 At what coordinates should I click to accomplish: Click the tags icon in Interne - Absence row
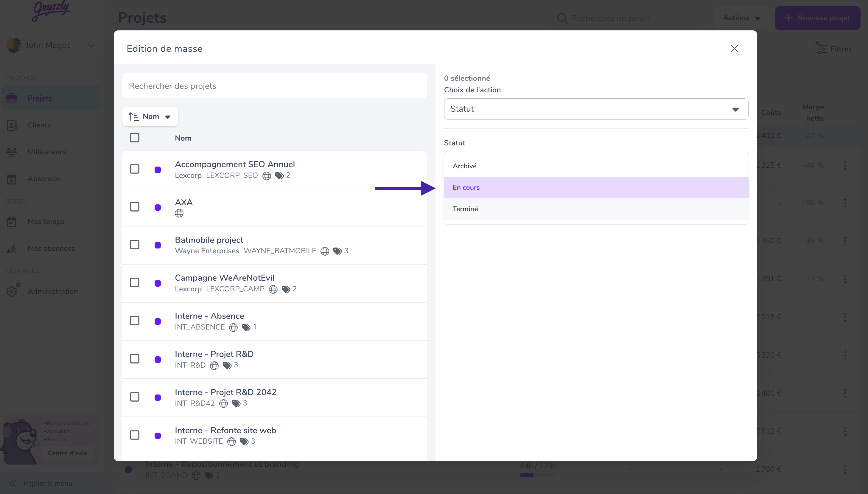point(246,327)
